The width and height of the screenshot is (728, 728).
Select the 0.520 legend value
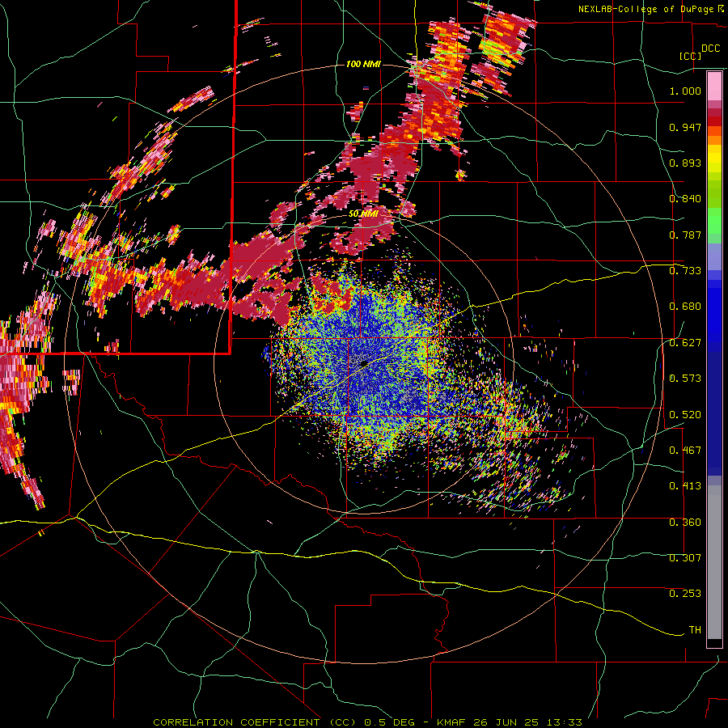click(685, 415)
